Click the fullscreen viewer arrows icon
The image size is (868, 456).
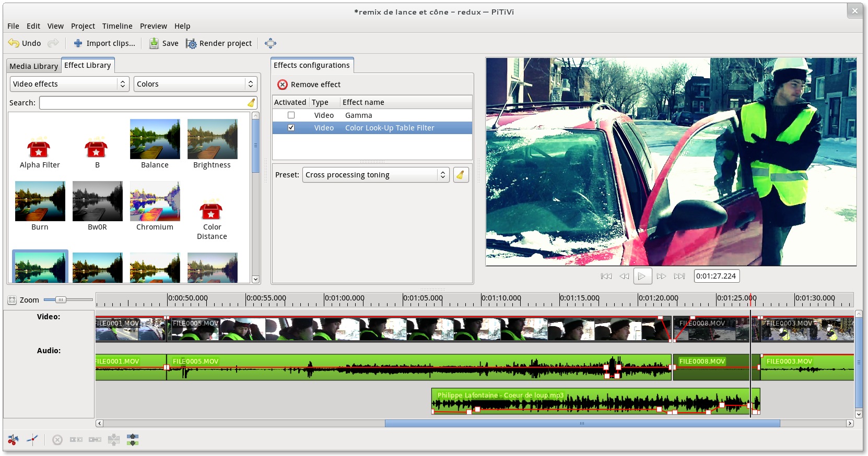point(270,43)
